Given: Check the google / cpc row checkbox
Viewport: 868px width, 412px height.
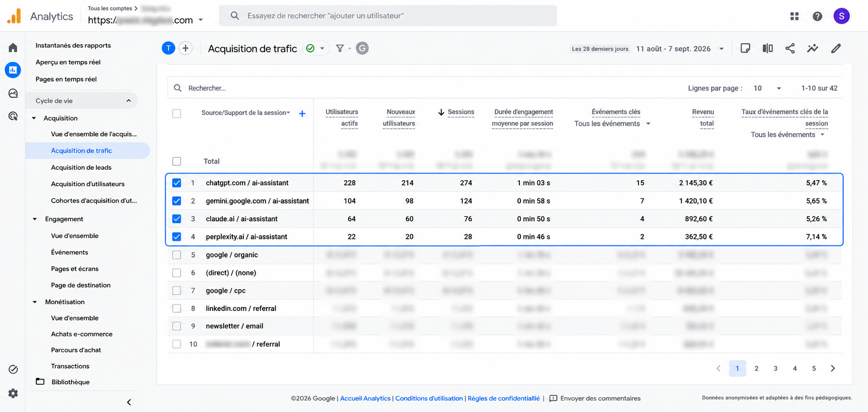Looking at the screenshot, I should click(176, 290).
